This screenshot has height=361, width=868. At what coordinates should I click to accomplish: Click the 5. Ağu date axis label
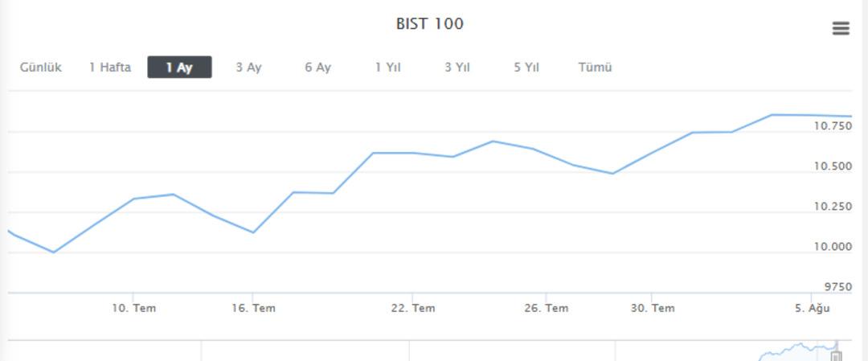pyautogui.click(x=813, y=309)
